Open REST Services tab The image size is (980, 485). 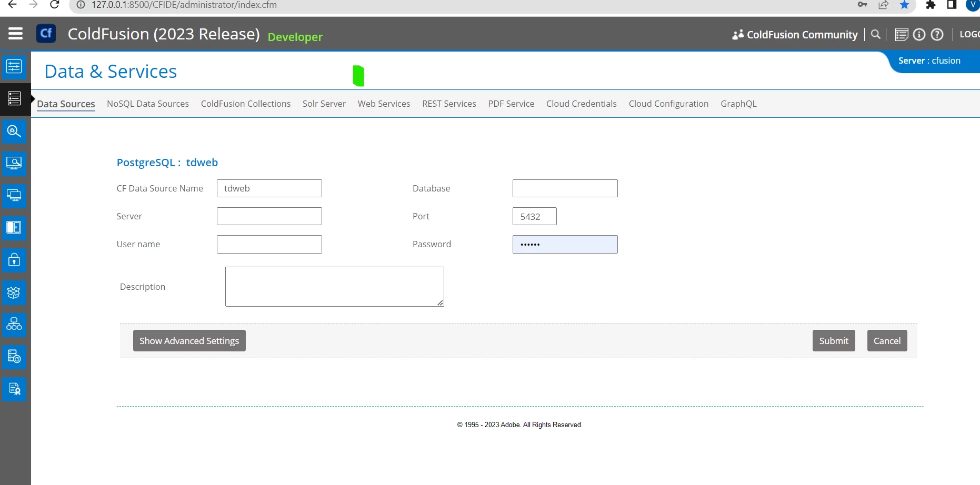[449, 104]
